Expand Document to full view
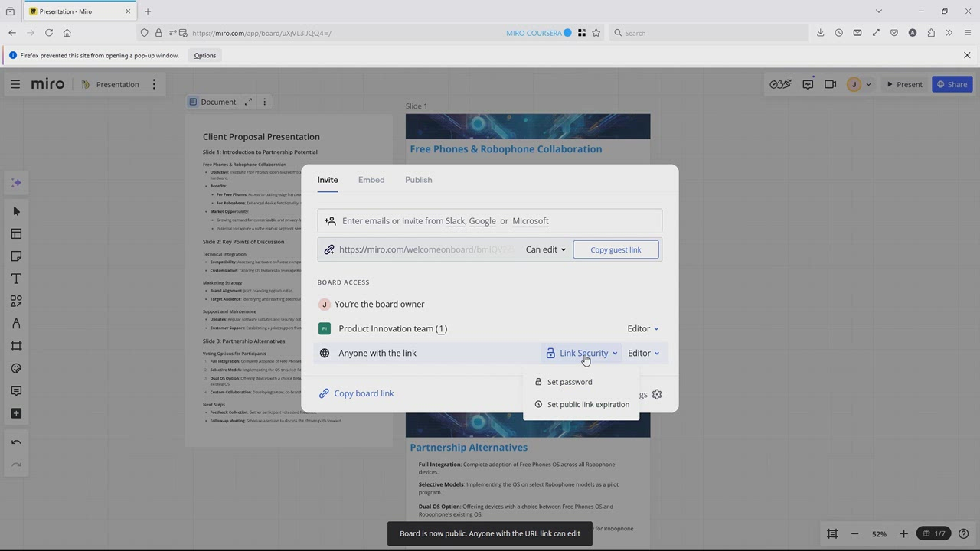 [x=248, y=102]
